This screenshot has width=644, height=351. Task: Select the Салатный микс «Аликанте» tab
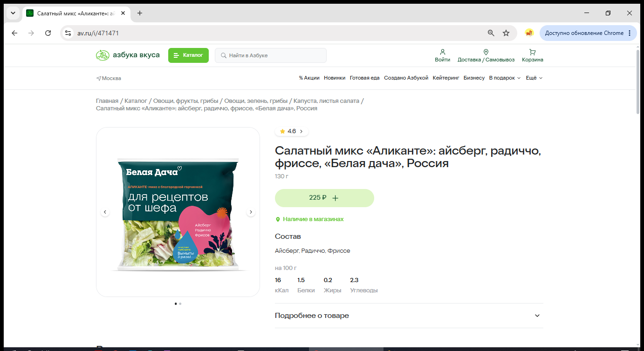pyautogui.click(x=76, y=13)
